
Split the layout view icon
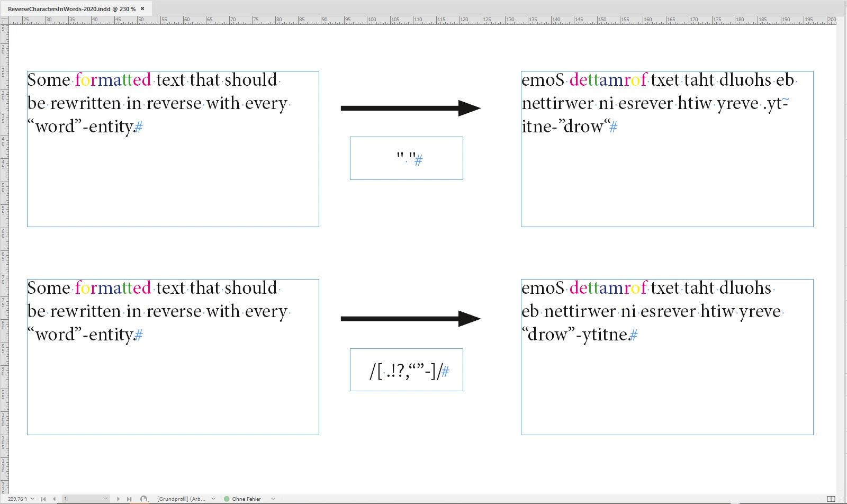(831, 499)
